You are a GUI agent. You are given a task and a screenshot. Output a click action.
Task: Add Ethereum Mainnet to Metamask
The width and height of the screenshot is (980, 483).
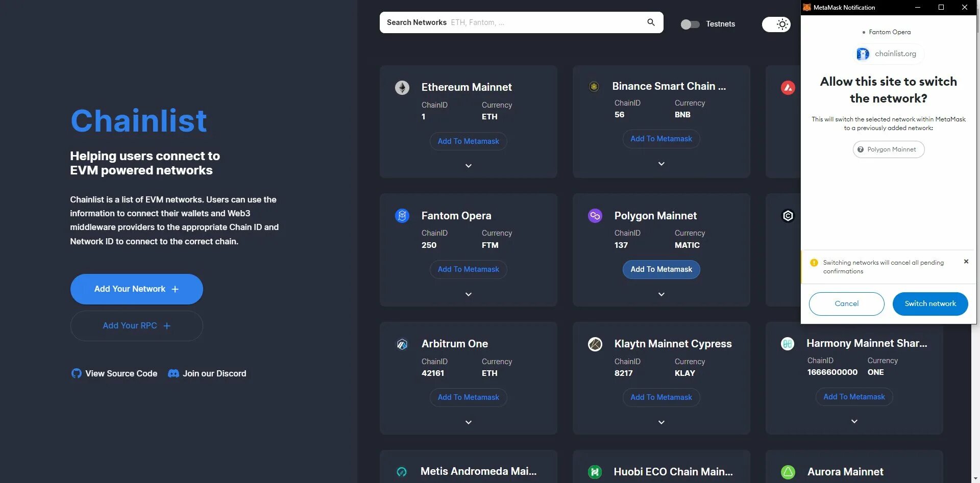[x=469, y=141]
